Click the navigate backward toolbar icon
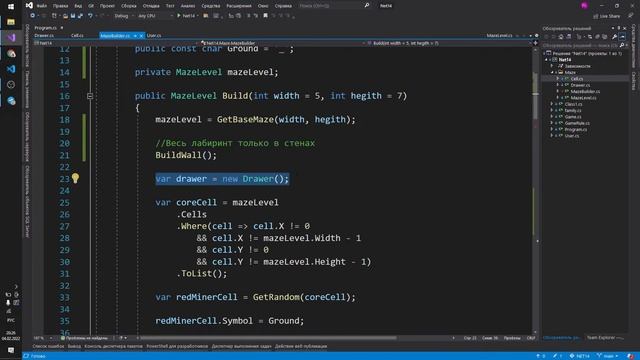The height and width of the screenshot is (360, 640). pos(32,16)
